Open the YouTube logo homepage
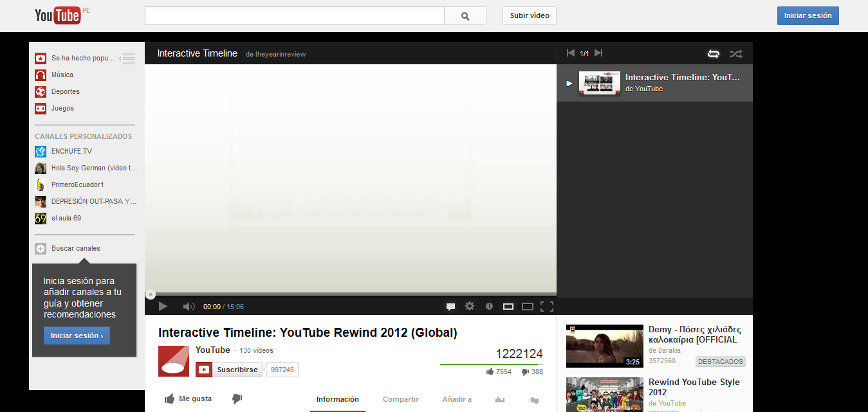 pyautogui.click(x=58, y=15)
